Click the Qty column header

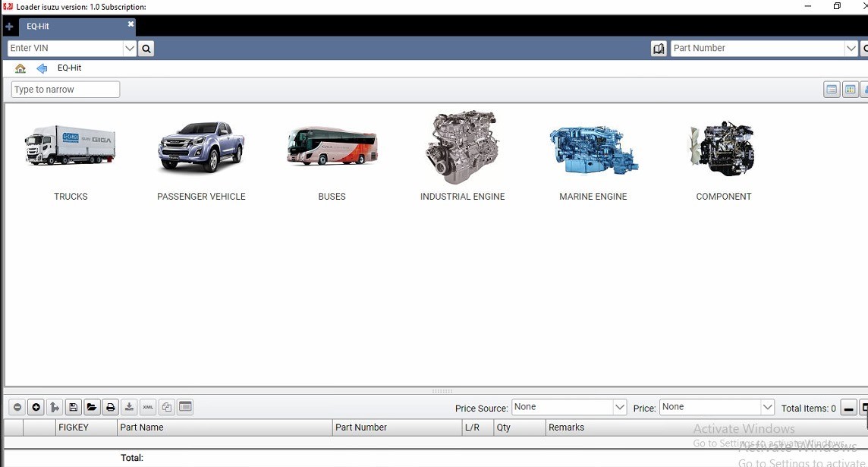520,428
